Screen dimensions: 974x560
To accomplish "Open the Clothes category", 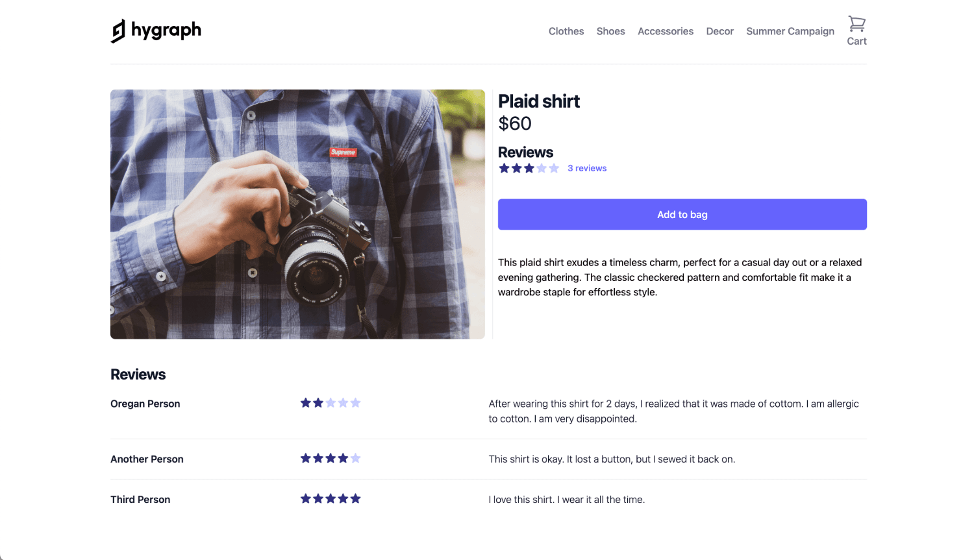I will pos(566,31).
